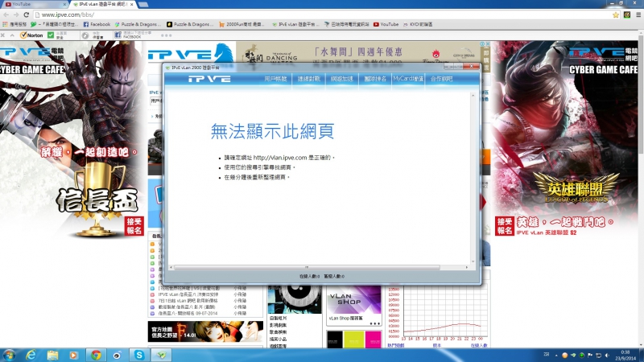
Task: Bookmark this page with the star icon
Action: pos(615,14)
